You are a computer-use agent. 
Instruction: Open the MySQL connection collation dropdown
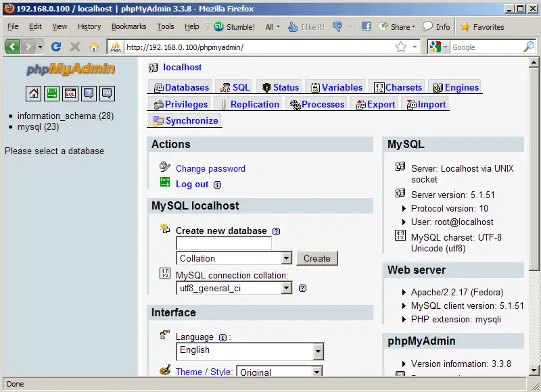click(234, 288)
